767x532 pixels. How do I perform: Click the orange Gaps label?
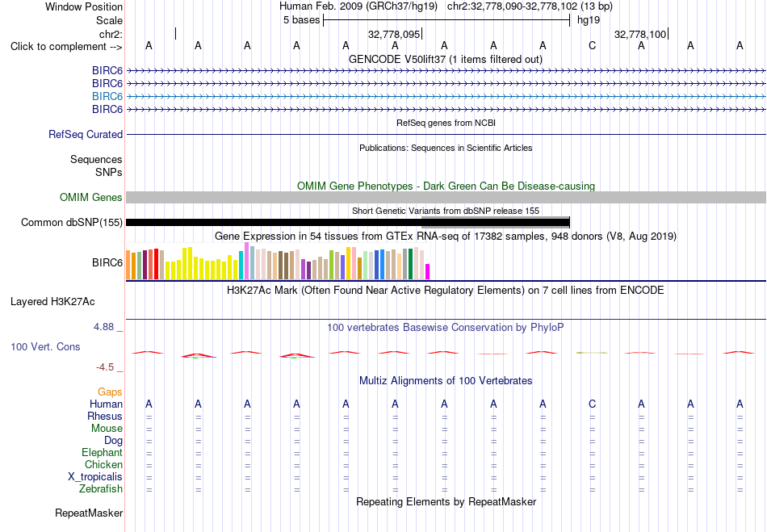(110, 392)
